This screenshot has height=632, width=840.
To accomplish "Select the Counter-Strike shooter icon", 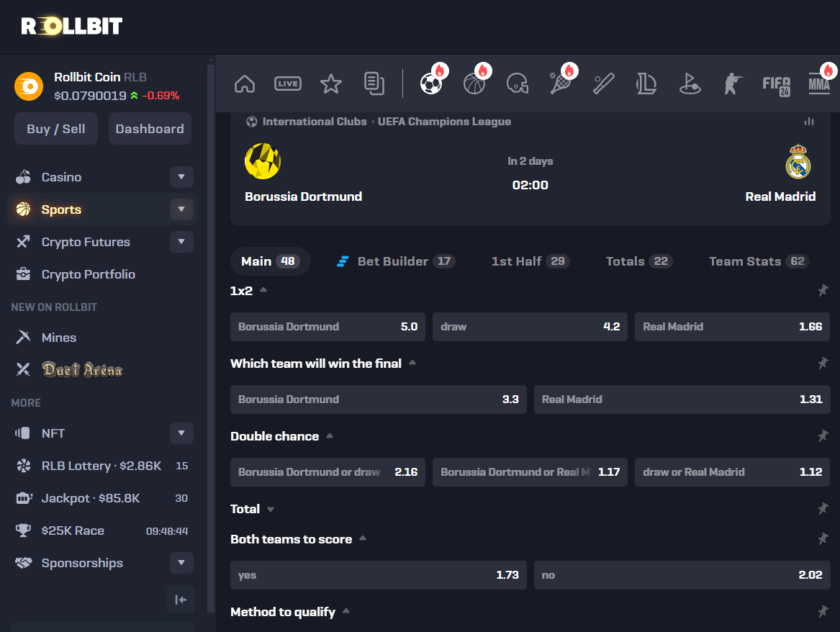I will pos(732,84).
